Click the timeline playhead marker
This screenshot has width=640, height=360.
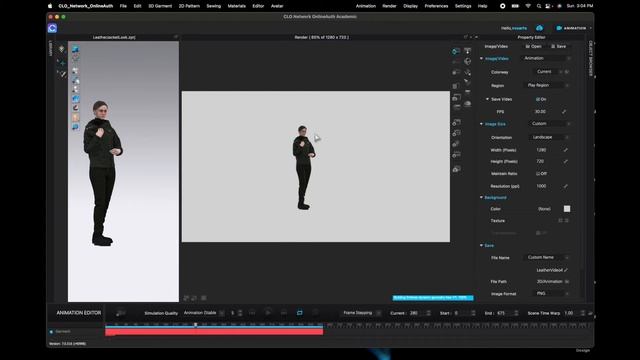tap(196, 325)
